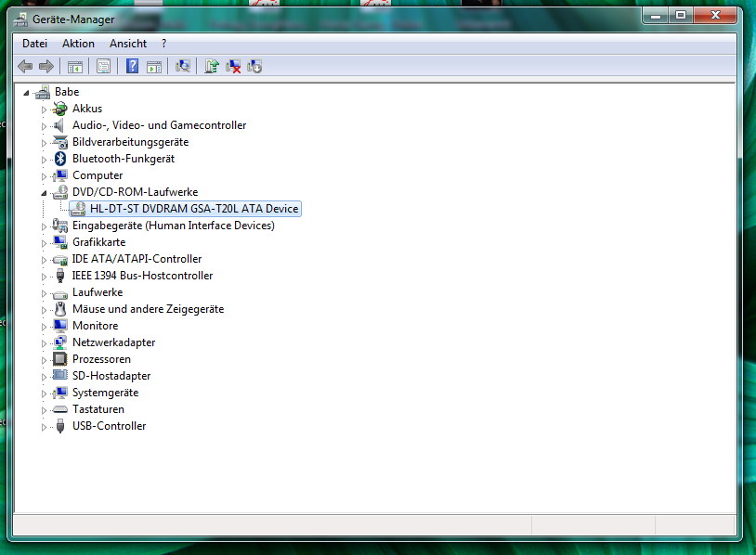Viewport: 756px width, 555px height.
Task: Click the Grafikkarte display adapter icon
Action: [60, 242]
